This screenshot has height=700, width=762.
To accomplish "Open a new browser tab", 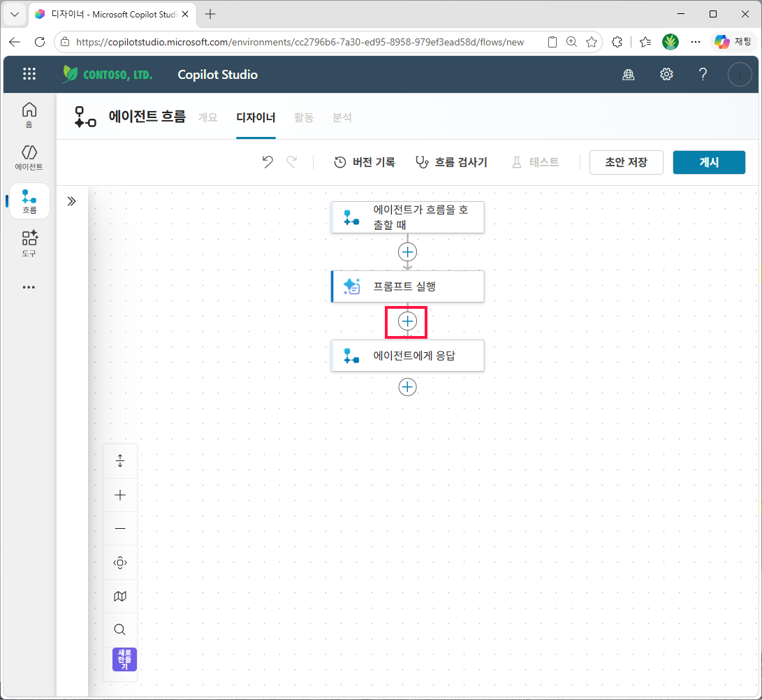I will point(210,14).
